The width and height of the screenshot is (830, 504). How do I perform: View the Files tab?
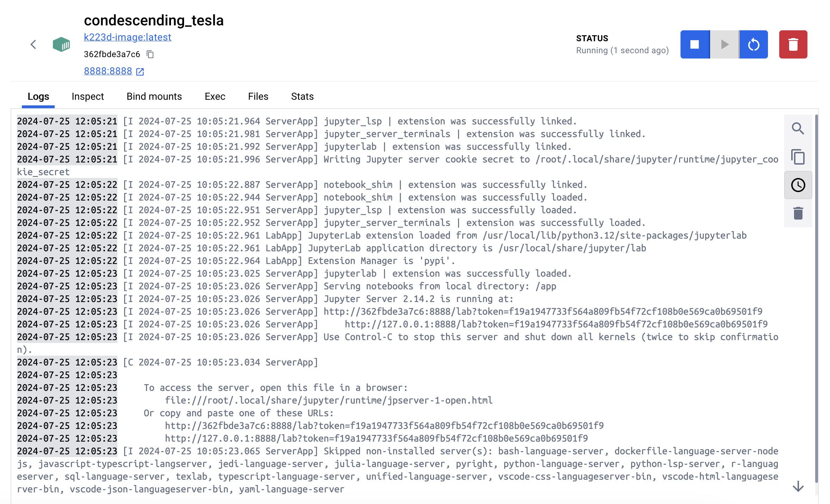[x=258, y=97]
